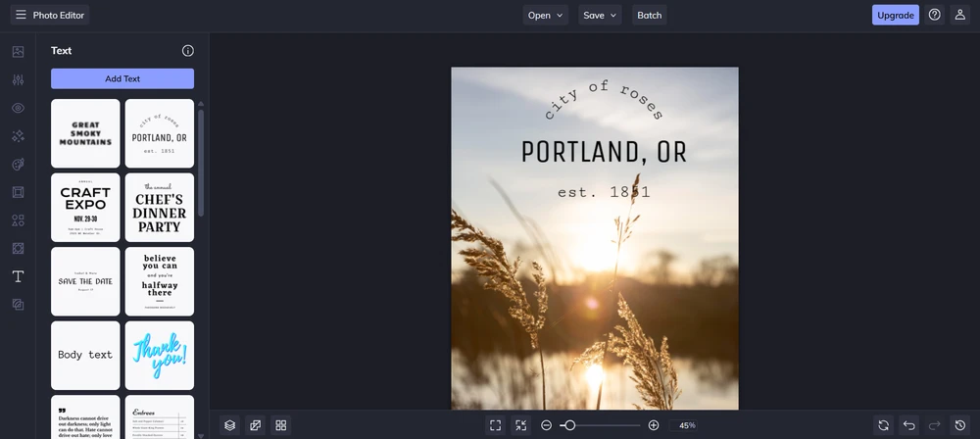The image size is (980, 439).
Task: Open the user account profile icon
Action: tap(959, 15)
